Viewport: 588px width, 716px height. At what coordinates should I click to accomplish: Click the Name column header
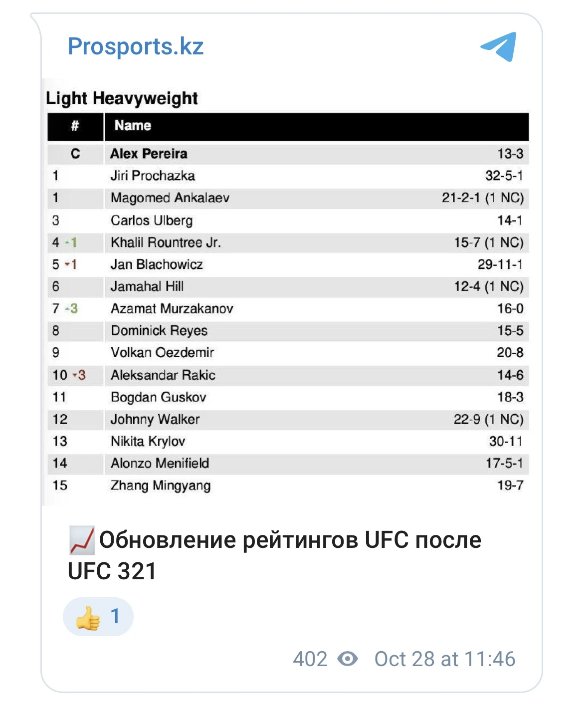tap(133, 126)
